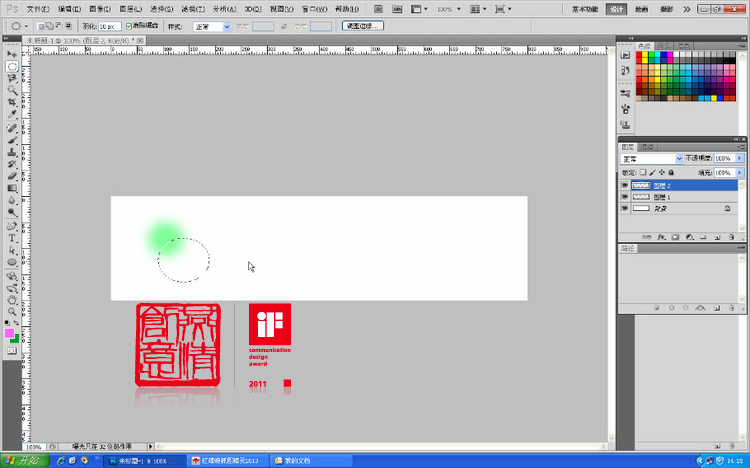750x468 pixels.
Task: Open Photoshop document from Windows taskbar
Action: click(x=146, y=461)
